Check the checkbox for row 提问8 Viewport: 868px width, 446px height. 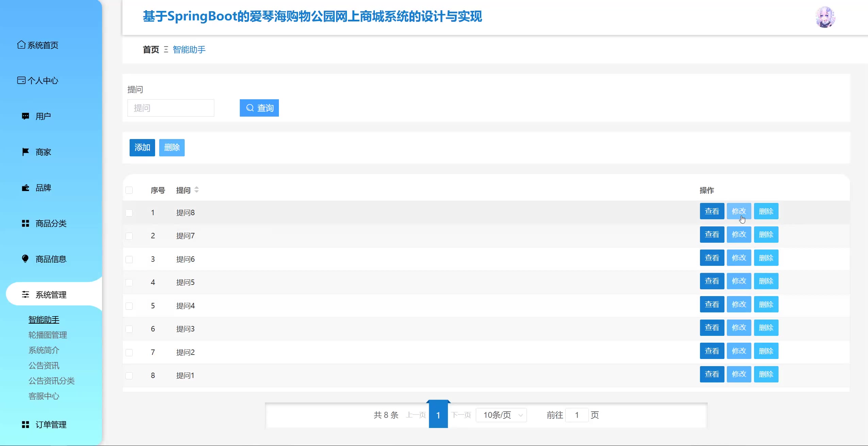[x=129, y=213]
